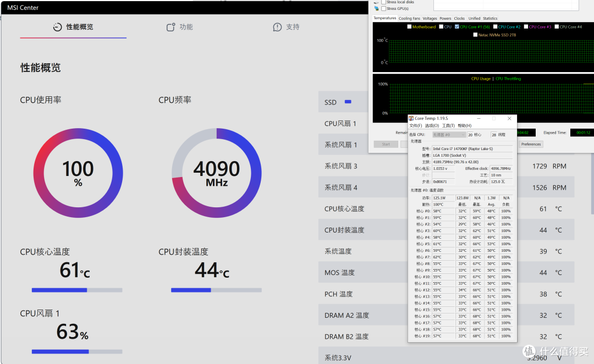The height and width of the screenshot is (364, 594).
Task: Select the 系统3.3V sensor row
Action: pos(446,356)
